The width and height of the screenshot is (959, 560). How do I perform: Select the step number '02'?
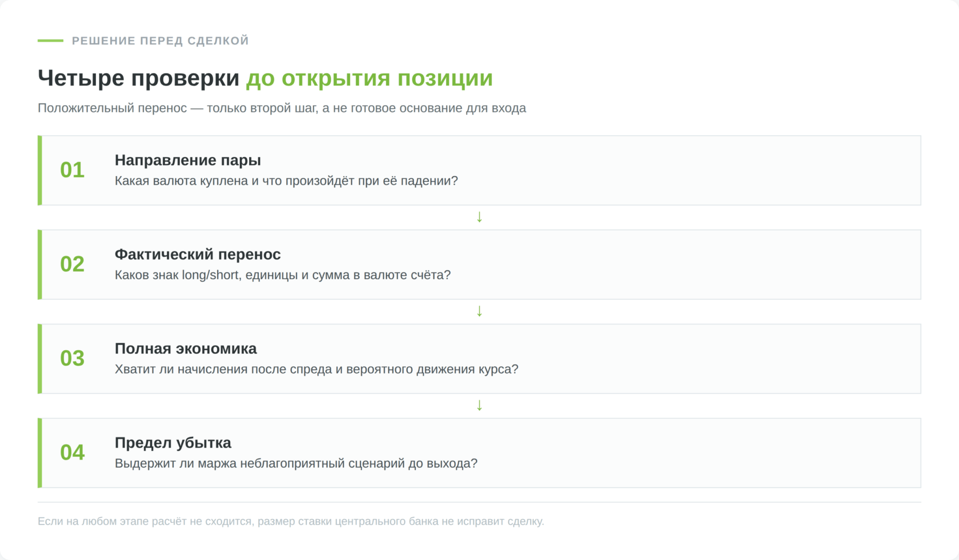pos(72,264)
